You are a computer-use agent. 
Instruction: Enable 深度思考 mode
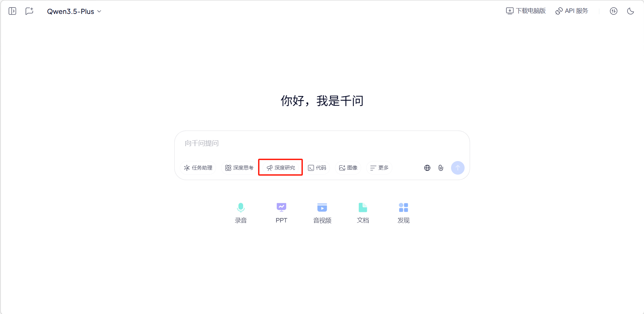coord(239,168)
